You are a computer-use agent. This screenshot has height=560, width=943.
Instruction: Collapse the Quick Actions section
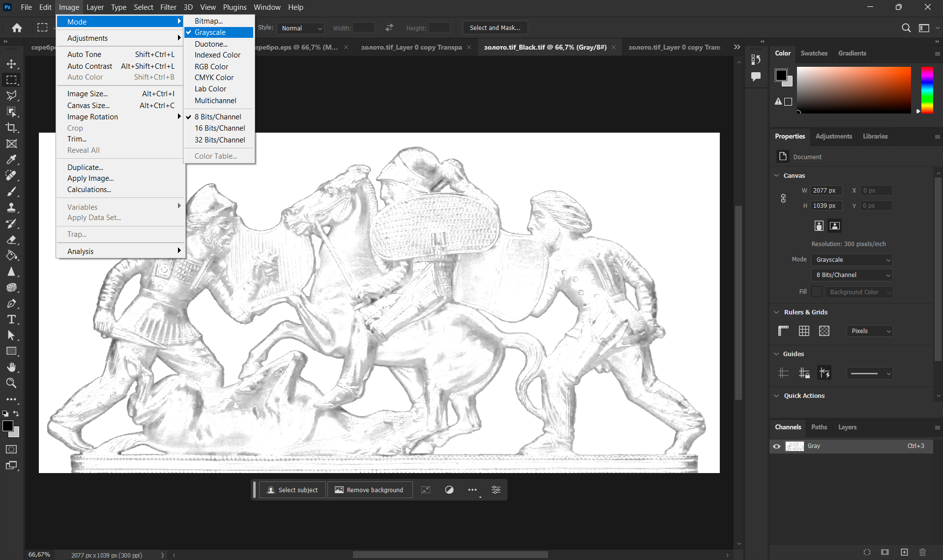[x=776, y=395]
